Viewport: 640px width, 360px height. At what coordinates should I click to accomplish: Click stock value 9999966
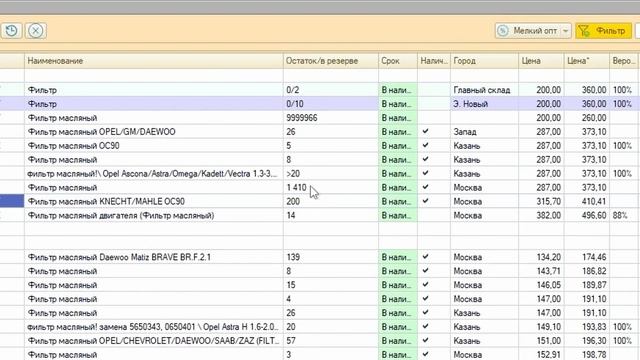pos(302,118)
